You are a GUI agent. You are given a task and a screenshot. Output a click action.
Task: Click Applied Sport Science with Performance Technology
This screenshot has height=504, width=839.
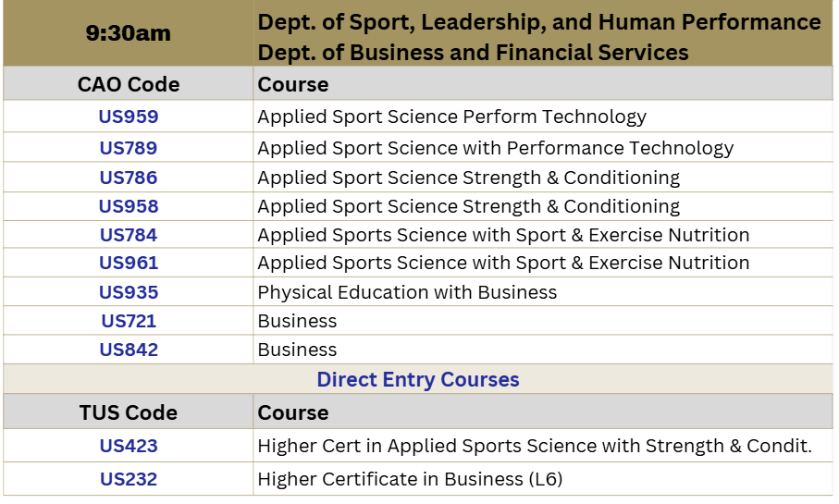[x=496, y=148]
